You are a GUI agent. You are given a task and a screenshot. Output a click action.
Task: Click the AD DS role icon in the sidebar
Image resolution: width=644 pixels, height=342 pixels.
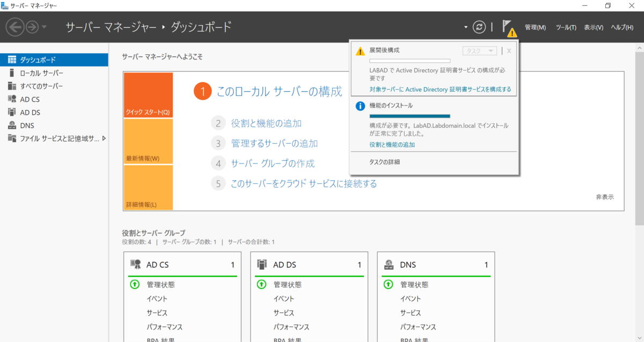[12, 113]
